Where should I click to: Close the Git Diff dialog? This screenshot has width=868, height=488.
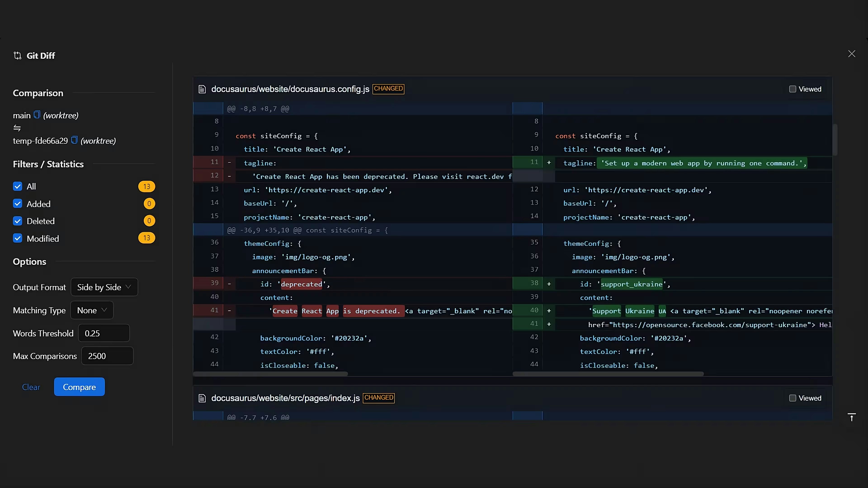pos(851,54)
